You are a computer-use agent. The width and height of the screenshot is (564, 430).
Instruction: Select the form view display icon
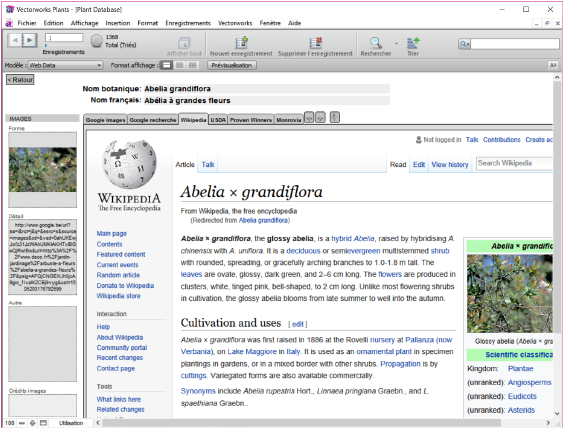(166, 65)
